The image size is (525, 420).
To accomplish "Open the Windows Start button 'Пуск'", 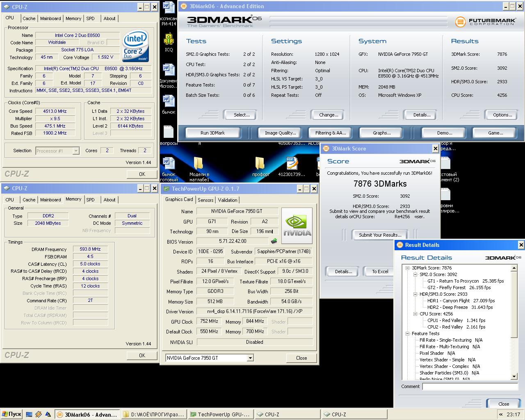I will (x=11, y=414).
